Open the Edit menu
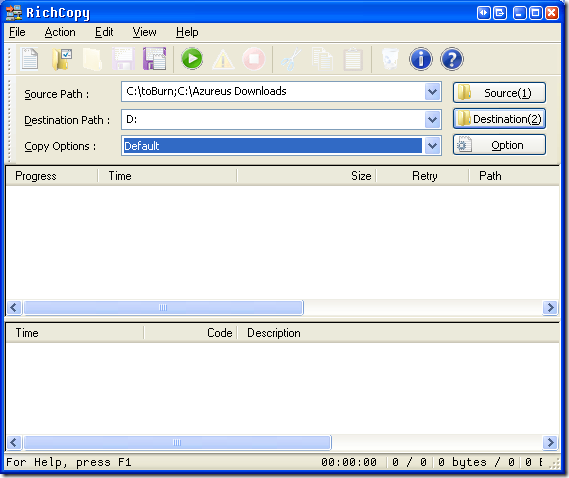The width and height of the screenshot is (569, 478). point(104,32)
